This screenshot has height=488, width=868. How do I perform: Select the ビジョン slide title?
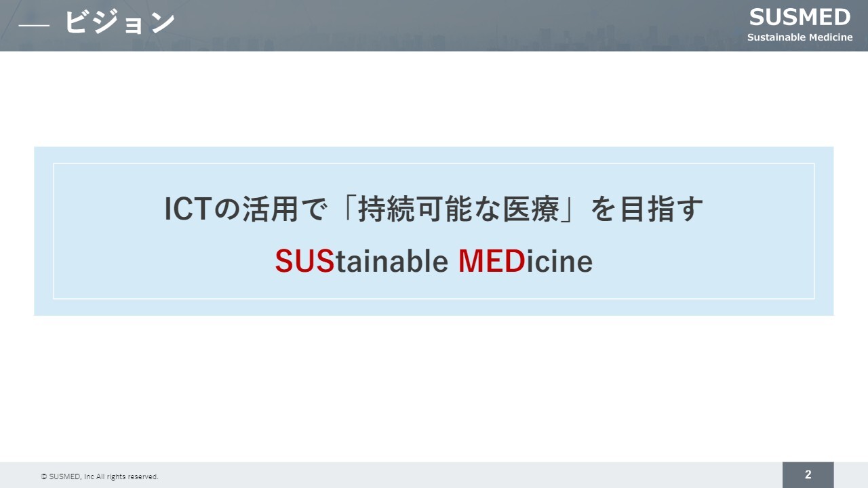coord(119,23)
